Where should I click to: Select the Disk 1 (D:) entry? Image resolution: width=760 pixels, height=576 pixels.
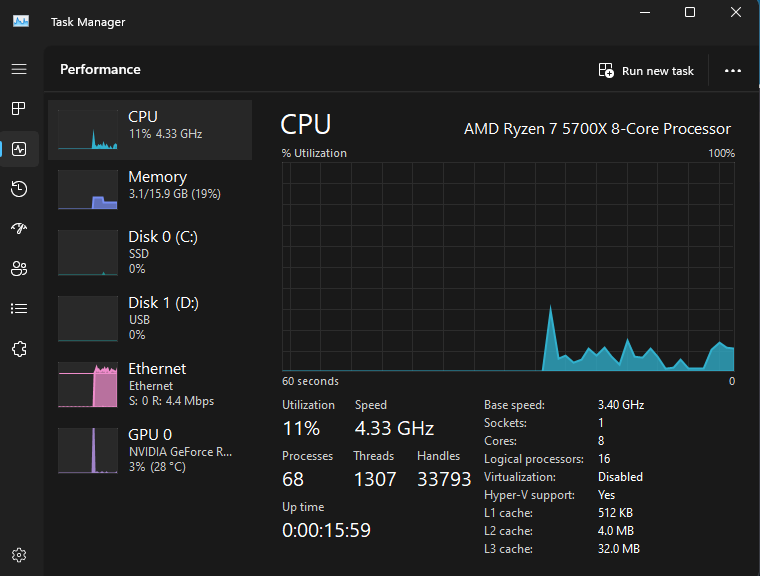150,318
